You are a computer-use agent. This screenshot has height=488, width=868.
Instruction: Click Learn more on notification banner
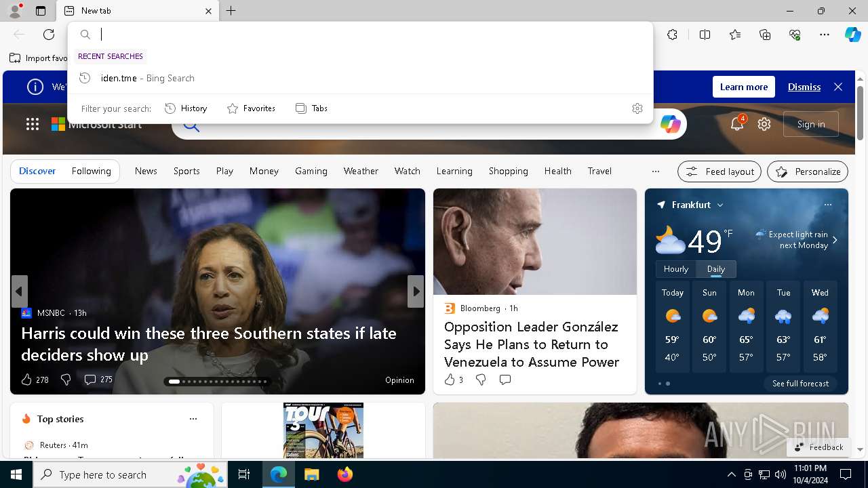pyautogui.click(x=743, y=87)
